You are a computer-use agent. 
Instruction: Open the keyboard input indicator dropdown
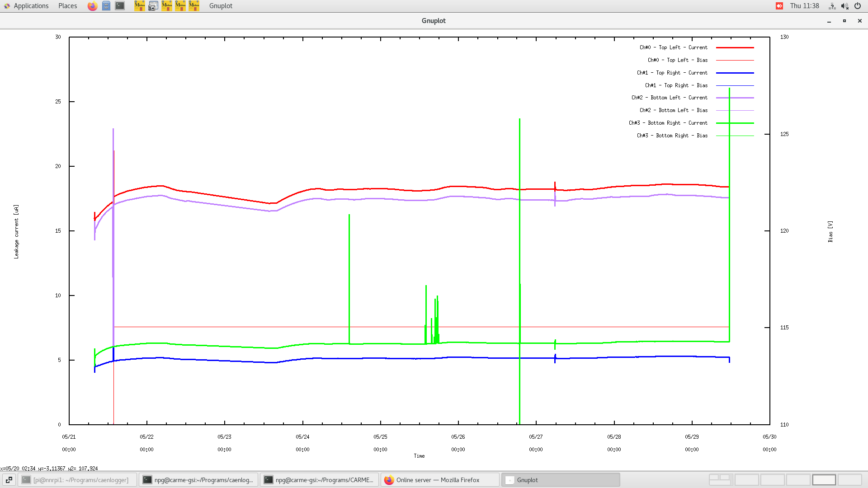[832, 6]
